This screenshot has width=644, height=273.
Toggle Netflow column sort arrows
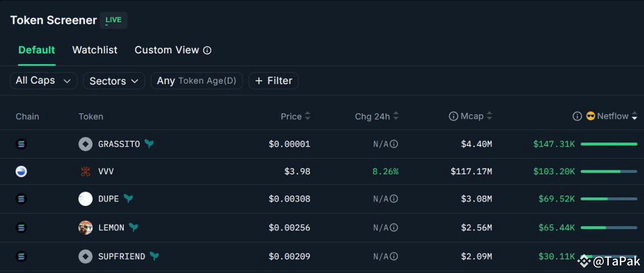click(x=634, y=116)
